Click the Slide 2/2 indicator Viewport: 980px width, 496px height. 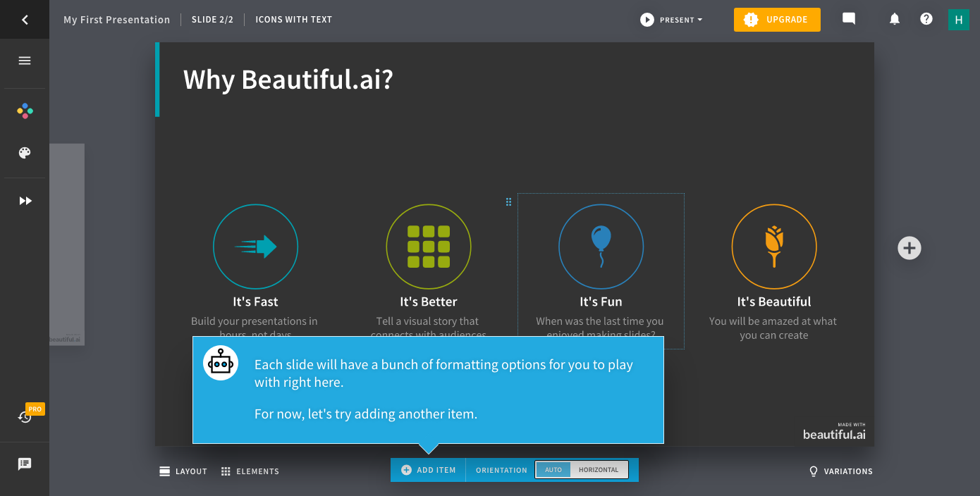212,20
